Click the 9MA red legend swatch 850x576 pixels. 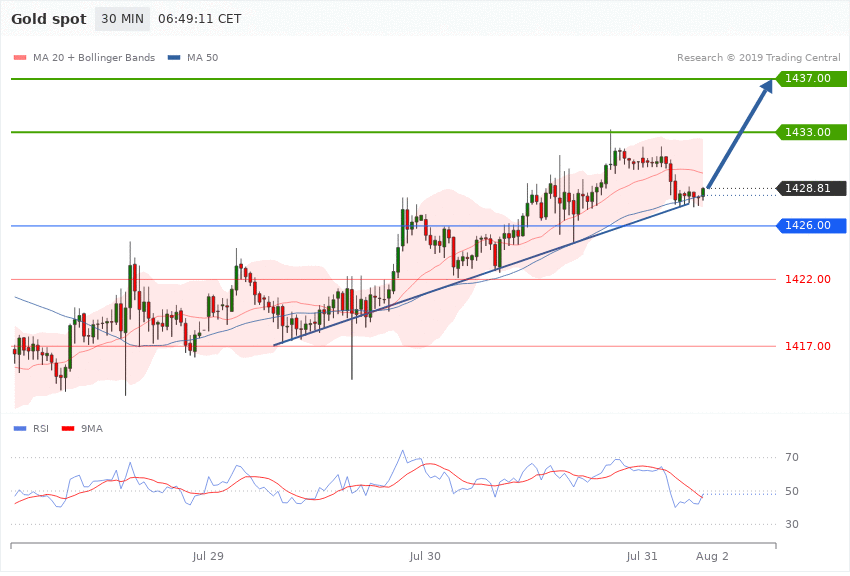[x=68, y=429]
